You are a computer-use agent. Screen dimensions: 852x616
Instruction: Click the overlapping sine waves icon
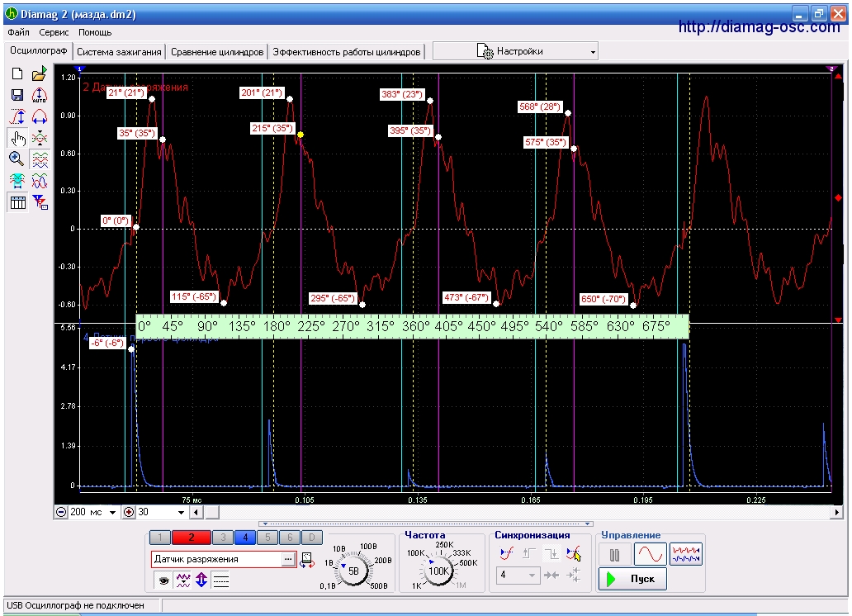[x=40, y=181]
